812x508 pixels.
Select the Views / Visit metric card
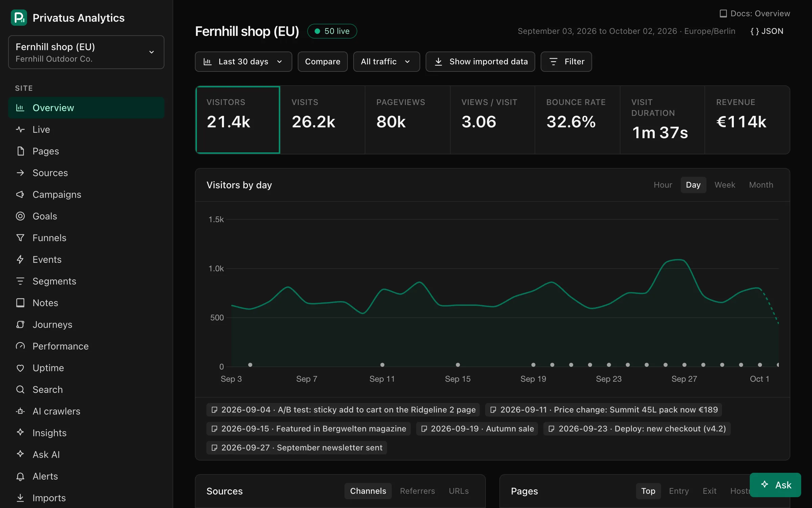[x=493, y=120]
